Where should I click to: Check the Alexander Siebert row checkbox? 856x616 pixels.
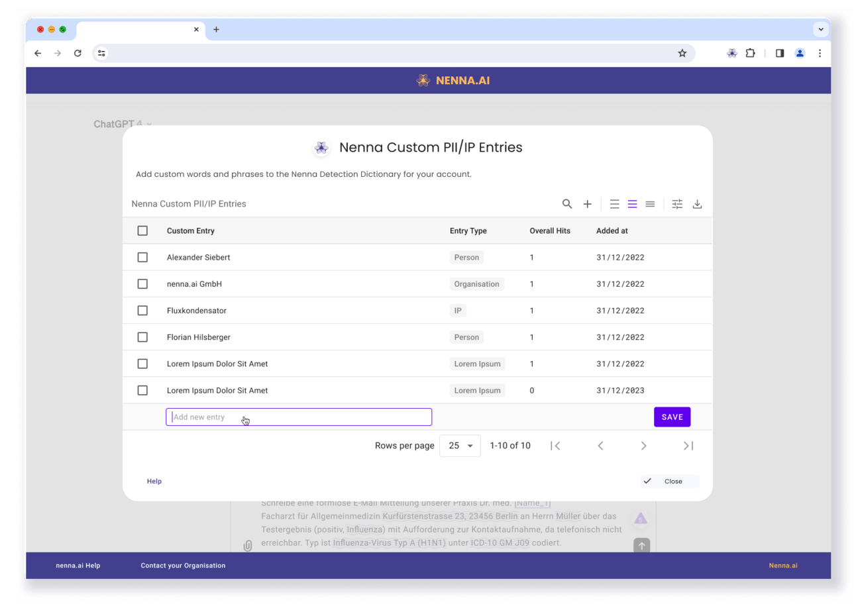(142, 257)
